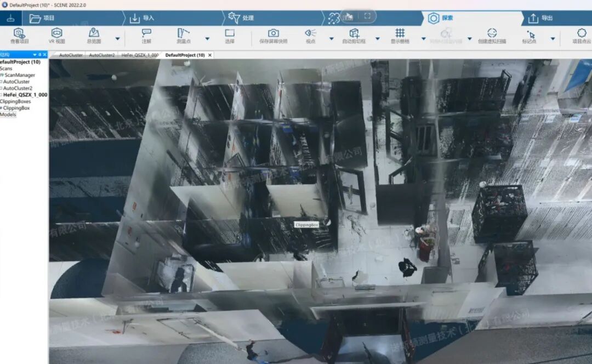Expand the dropdown arrow next to 总览图
Screen dimensions: 592x364
pyautogui.click(x=117, y=39)
